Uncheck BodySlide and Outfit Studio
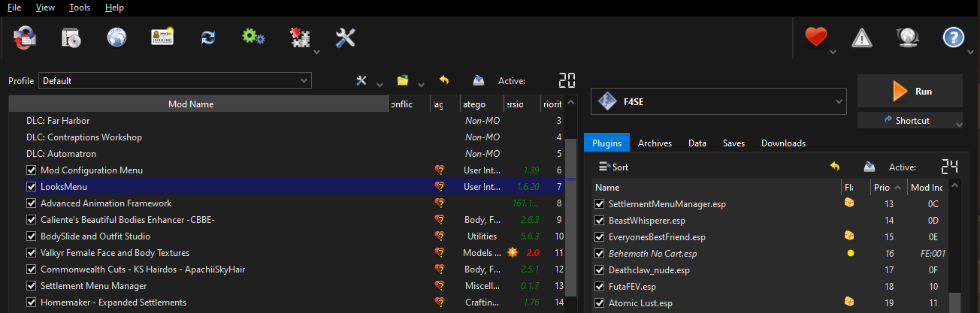Viewport: 980px width, 313px height. [32, 236]
